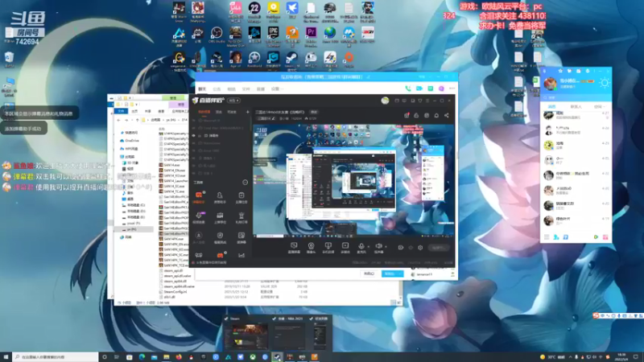Expand the OneDrive node in File Explorer
644x362 pixels.
130,140
